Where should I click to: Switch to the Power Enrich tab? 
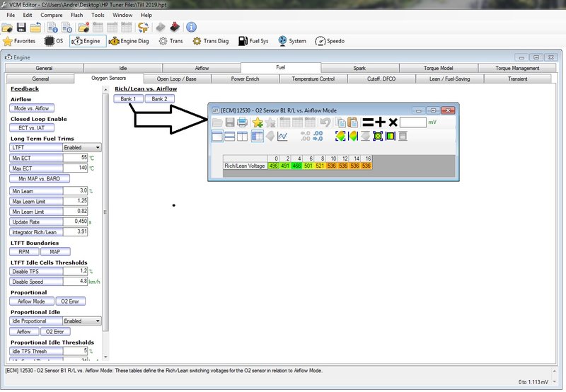[245, 79]
